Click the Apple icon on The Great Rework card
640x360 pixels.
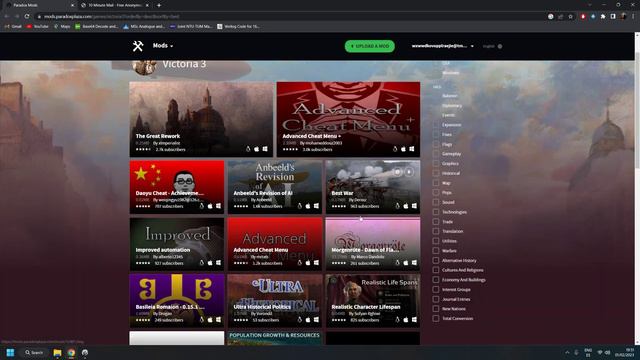[256, 149]
